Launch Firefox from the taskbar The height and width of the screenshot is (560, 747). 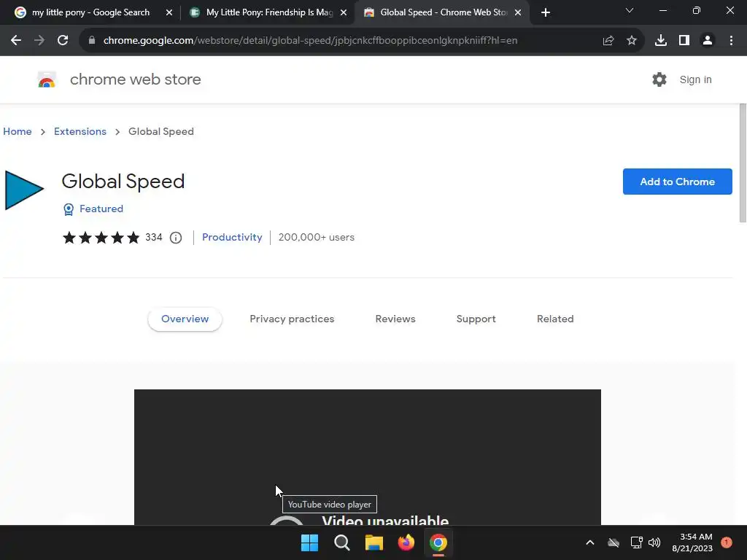click(x=406, y=542)
